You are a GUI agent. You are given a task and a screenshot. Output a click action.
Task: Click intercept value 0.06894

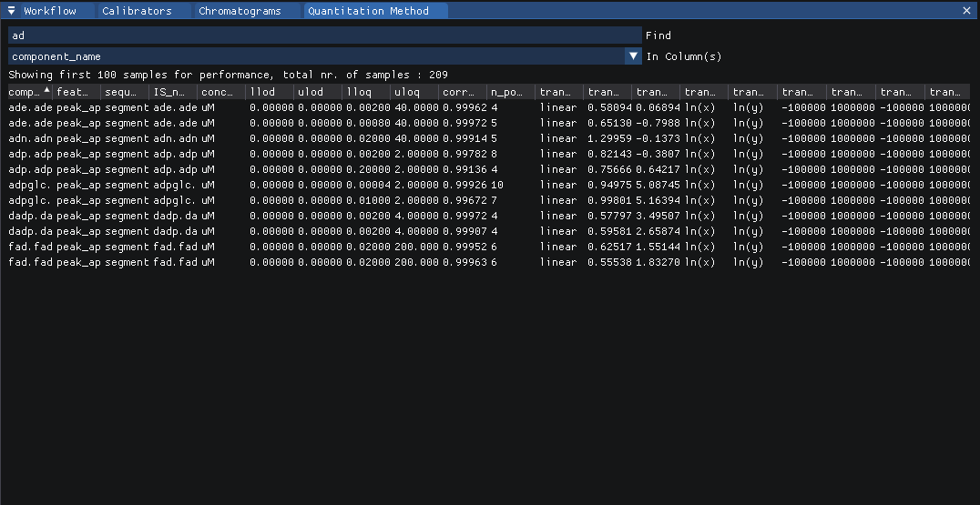[x=658, y=107]
